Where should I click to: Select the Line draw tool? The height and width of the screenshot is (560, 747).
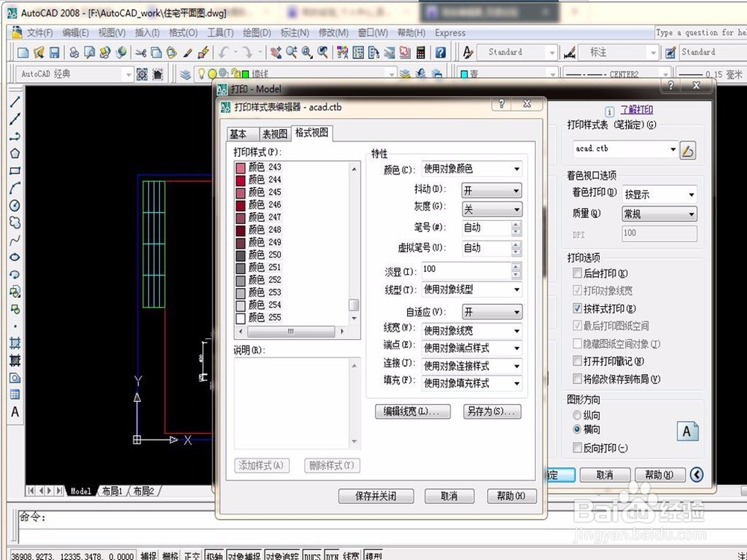[15, 102]
